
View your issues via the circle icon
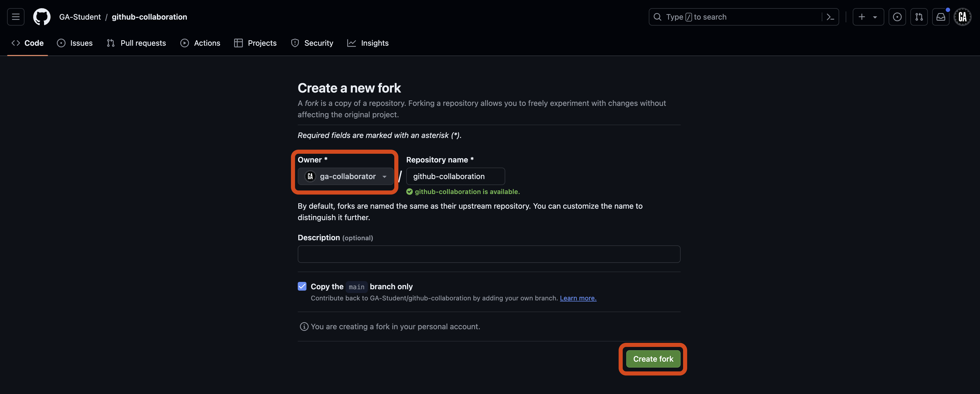[897, 17]
